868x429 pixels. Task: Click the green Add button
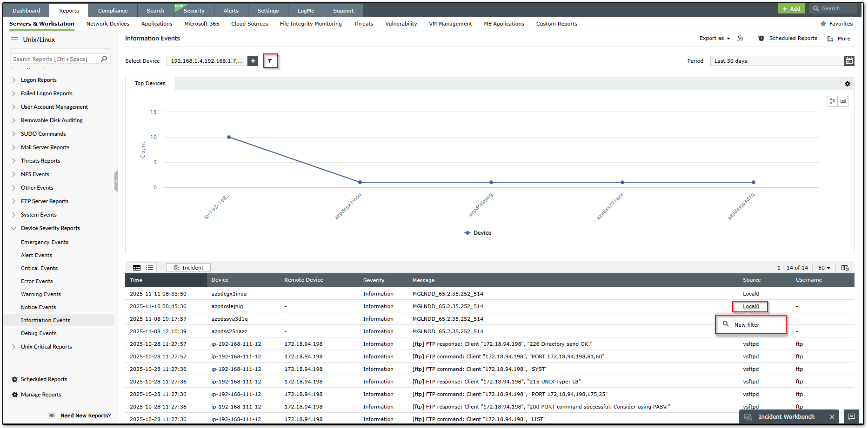(x=791, y=8)
